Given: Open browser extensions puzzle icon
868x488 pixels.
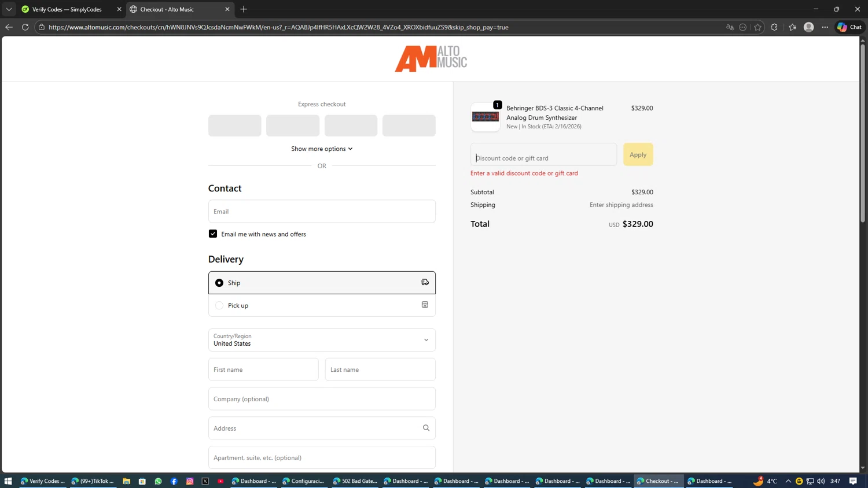Looking at the screenshot, I should (x=774, y=27).
